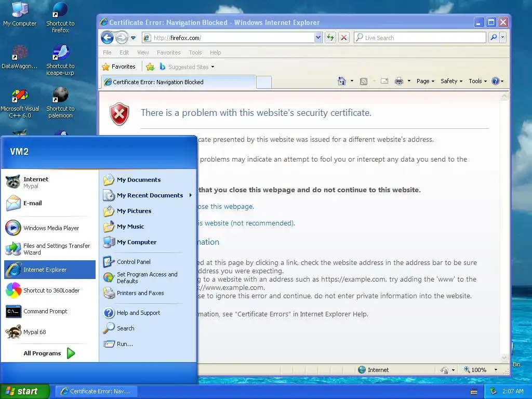The height and width of the screenshot is (399, 532).
Task: Click the Live Search magnifier button
Action: (x=494, y=37)
